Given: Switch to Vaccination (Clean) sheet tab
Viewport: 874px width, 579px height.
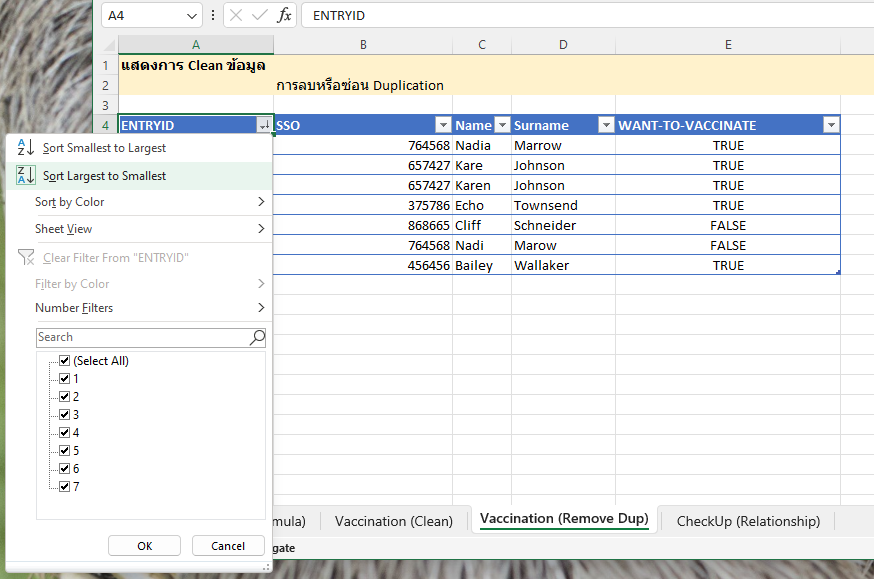Looking at the screenshot, I should coord(394,521).
